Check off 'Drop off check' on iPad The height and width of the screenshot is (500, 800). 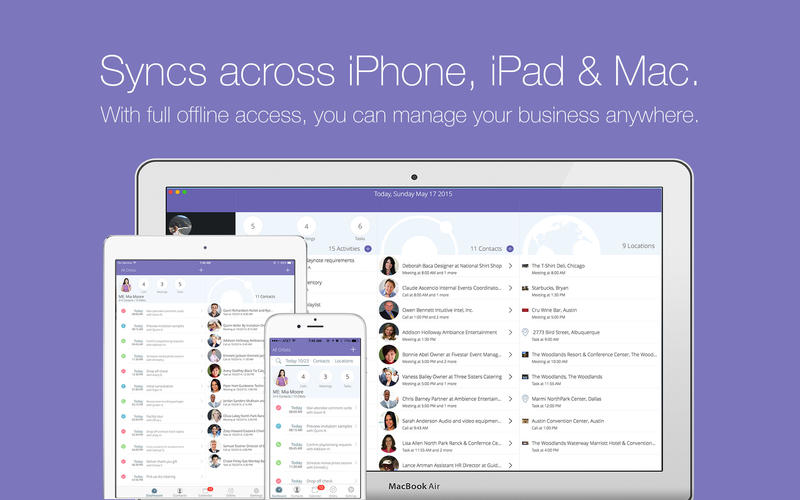point(123,371)
